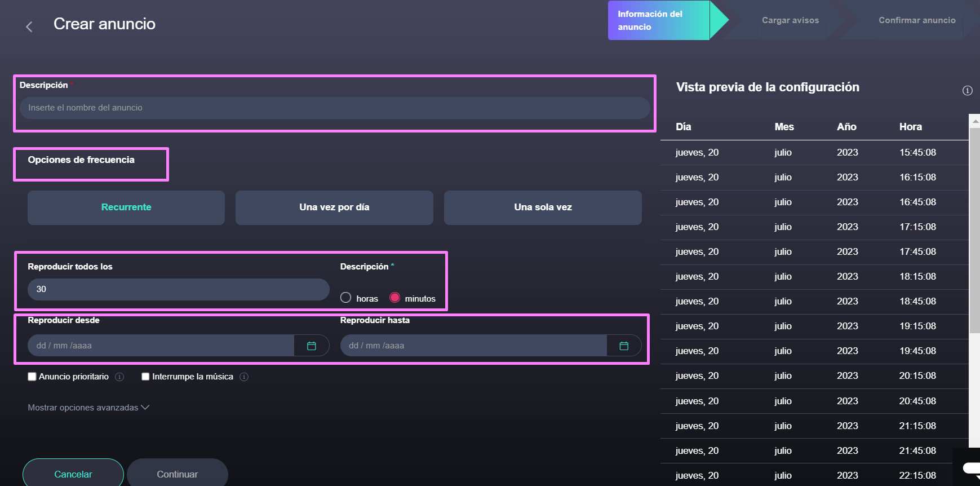Click the Opciones de frecuencia heading
Image resolution: width=980 pixels, height=486 pixels.
pyautogui.click(x=81, y=160)
